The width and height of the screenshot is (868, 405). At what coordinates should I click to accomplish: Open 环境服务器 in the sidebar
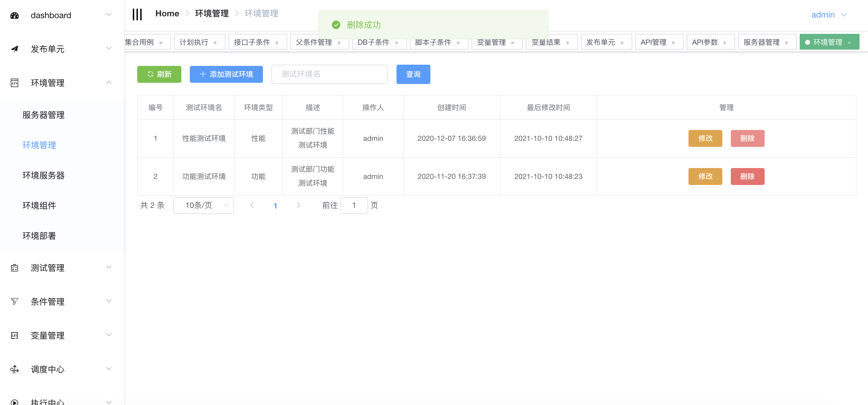[x=44, y=176]
